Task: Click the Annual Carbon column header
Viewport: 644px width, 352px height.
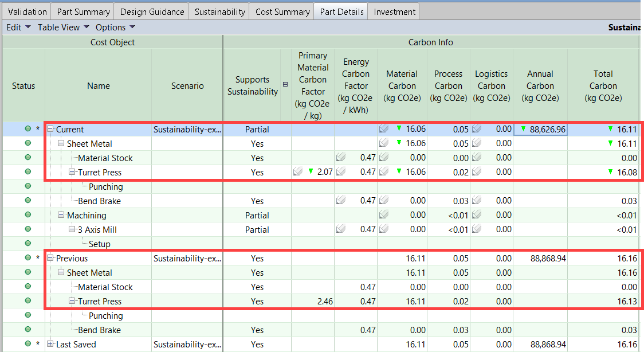Action: 540,85
